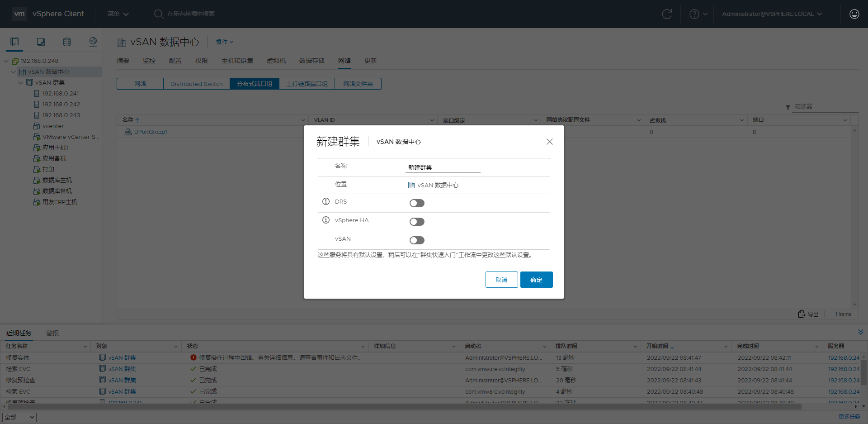Turn on the vSAN toggle
Screen dimensions: 868x424
tap(417, 240)
